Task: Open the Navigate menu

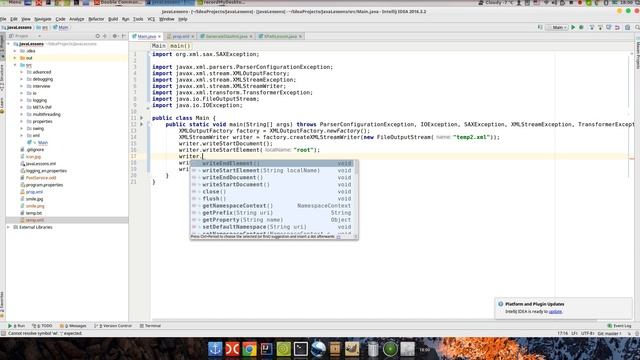Action: [x=43, y=19]
